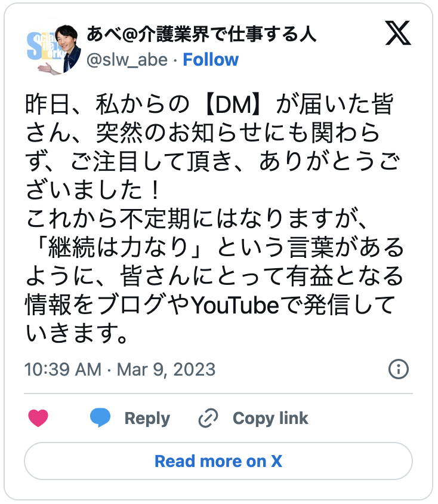Open the tweet info circle icon
The image size is (438, 504).
coord(398,369)
